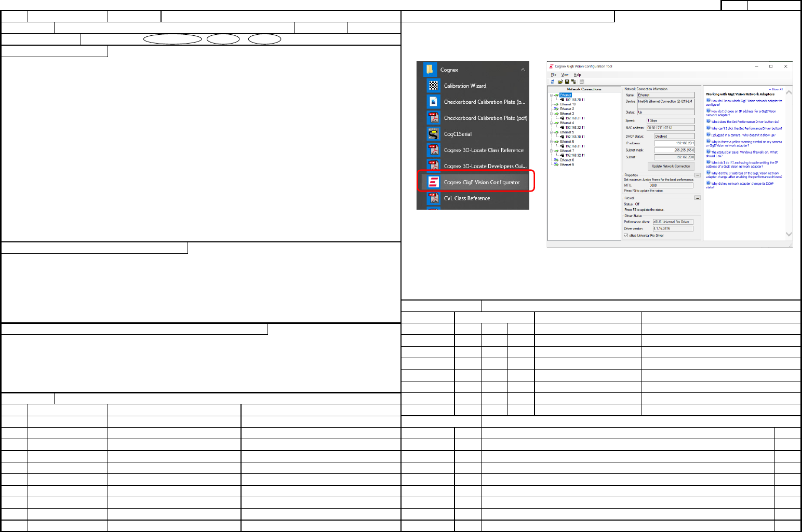802x532 pixels.
Task: Open CVL Class Reference PDF icon
Action: (433, 198)
